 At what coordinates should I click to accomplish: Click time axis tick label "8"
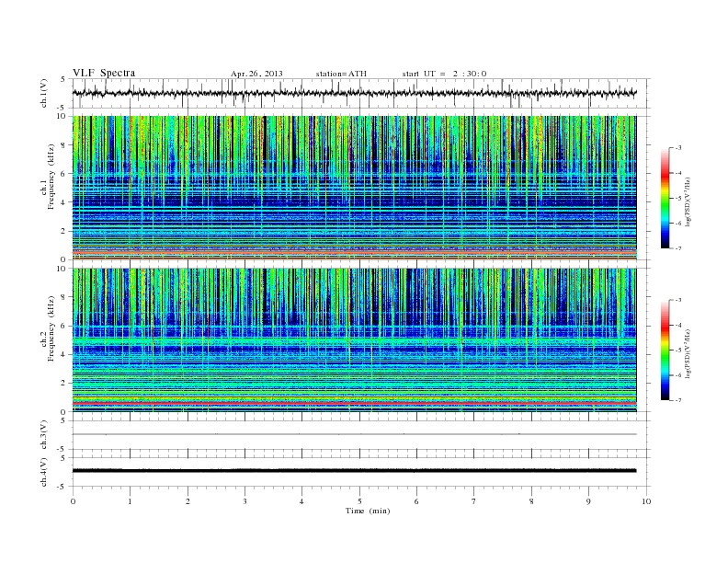click(531, 501)
